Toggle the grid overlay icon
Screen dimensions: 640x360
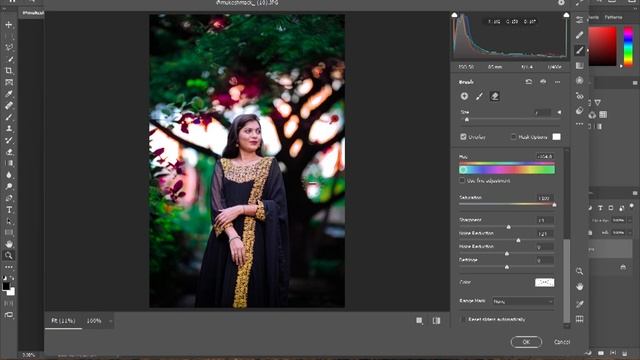(580, 319)
